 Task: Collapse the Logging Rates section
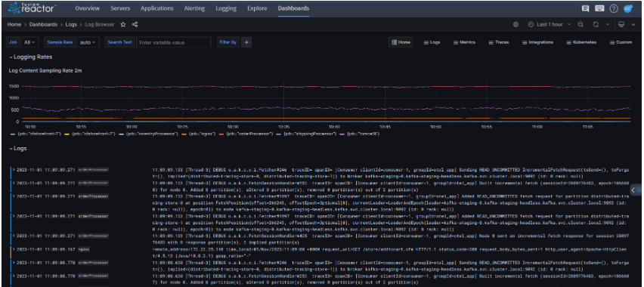31,57
